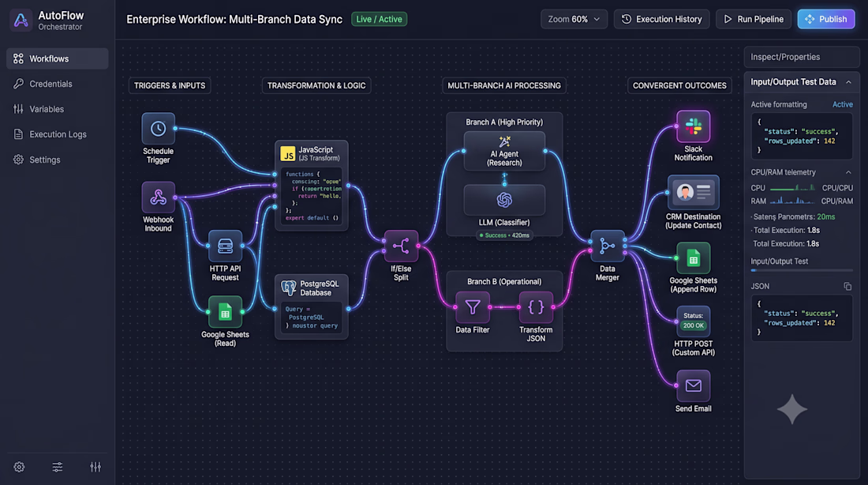The image size is (868, 485).
Task: Click the sparkle AI assistant icon
Action: [x=792, y=409]
